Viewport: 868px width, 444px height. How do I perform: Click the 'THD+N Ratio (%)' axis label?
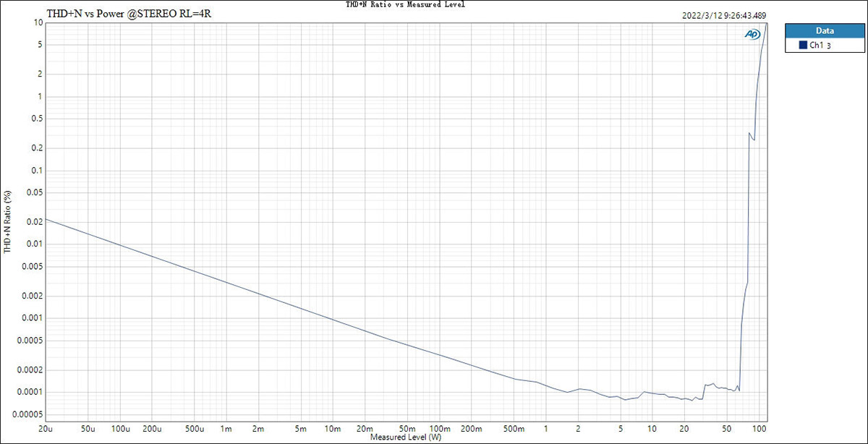point(7,222)
